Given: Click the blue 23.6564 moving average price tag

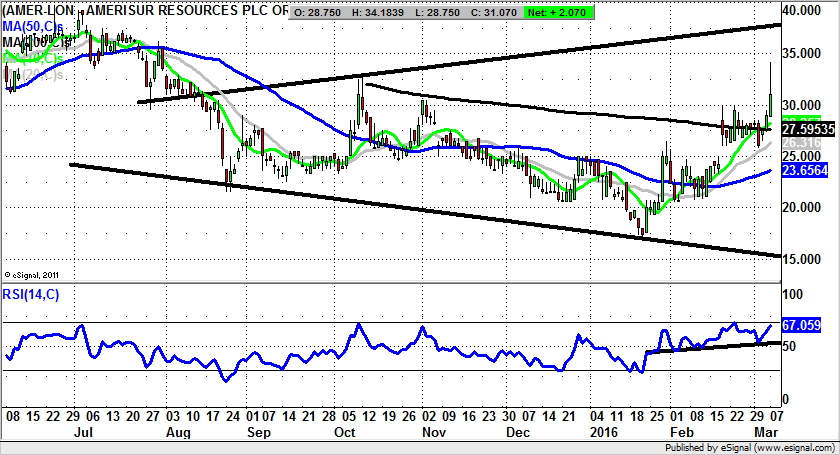Looking at the screenshot, I should click(x=803, y=171).
